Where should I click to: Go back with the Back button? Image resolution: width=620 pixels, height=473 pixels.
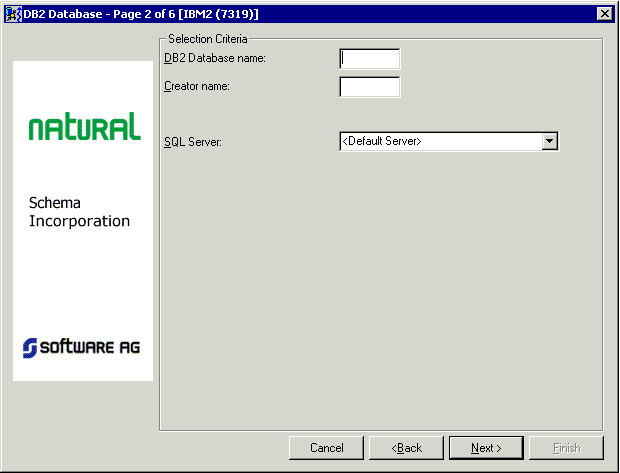tap(406, 448)
